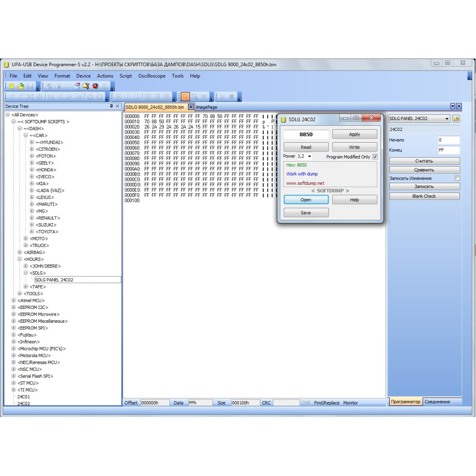Click the save floppy disk icon

[x=30, y=86]
